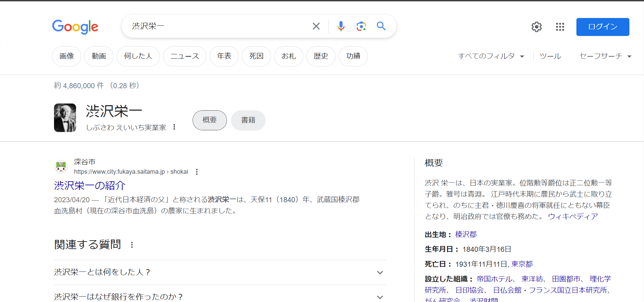Select the 概要 knowledge panel tab
This screenshot has width=644, height=302.
click(210, 120)
